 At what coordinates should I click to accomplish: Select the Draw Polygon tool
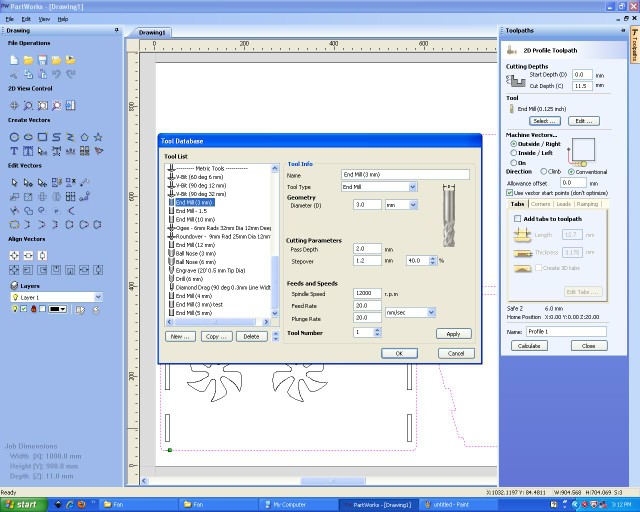[x=84, y=137]
